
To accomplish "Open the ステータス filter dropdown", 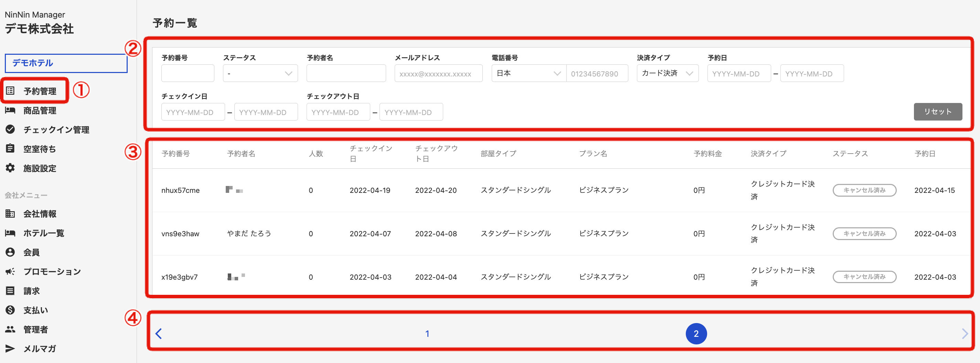I will [x=260, y=73].
